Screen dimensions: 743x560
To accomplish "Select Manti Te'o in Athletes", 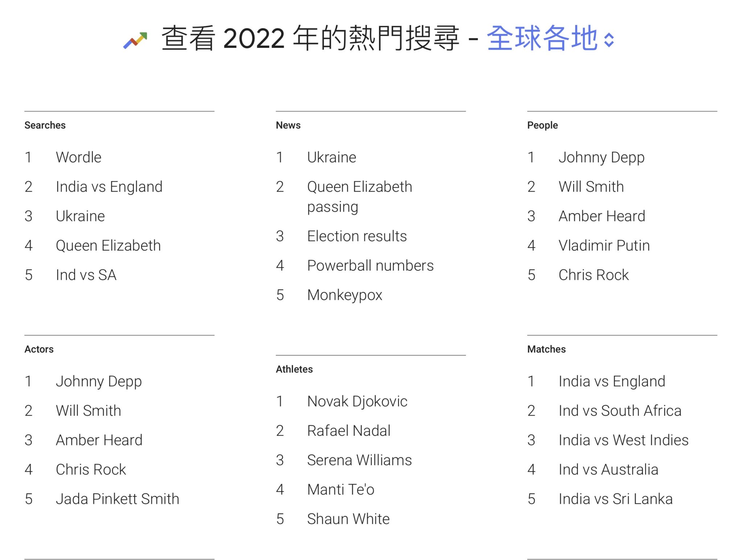I will coord(340,490).
